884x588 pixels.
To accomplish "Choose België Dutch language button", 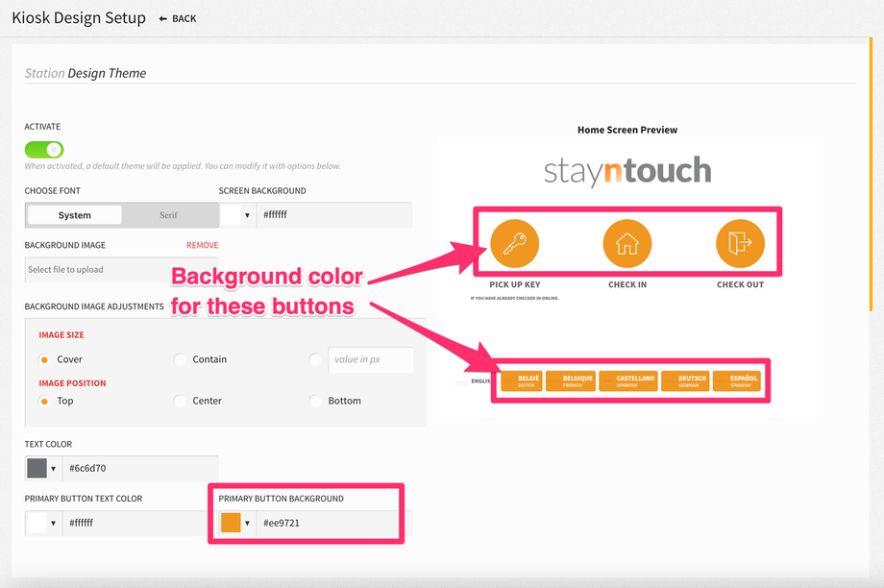I will click(522, 381).
